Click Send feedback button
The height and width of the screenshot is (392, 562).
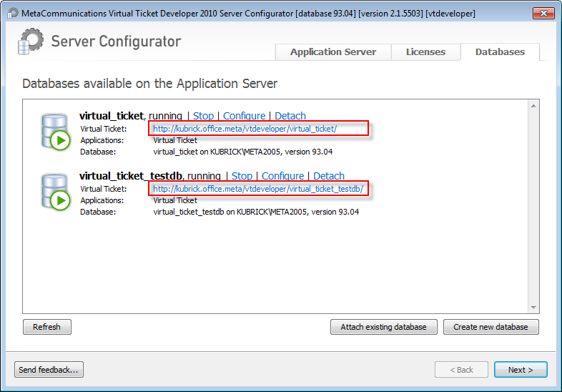tap(49, 369)
